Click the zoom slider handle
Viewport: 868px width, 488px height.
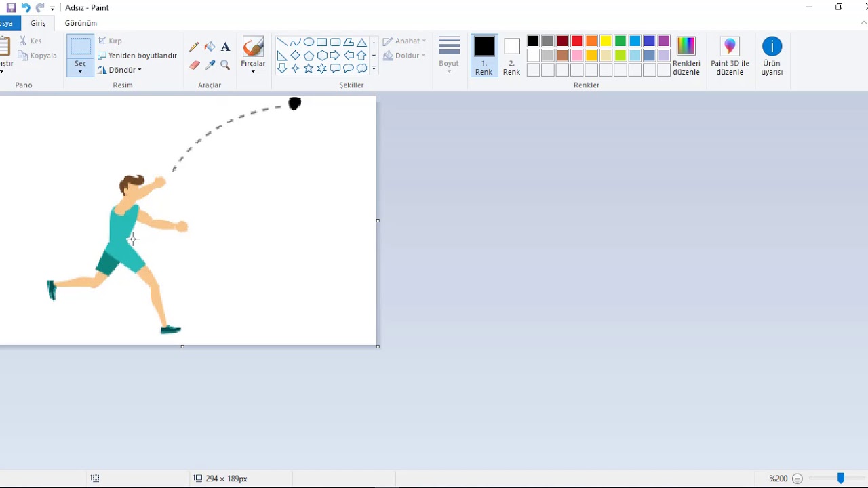[x=841, y=479]
